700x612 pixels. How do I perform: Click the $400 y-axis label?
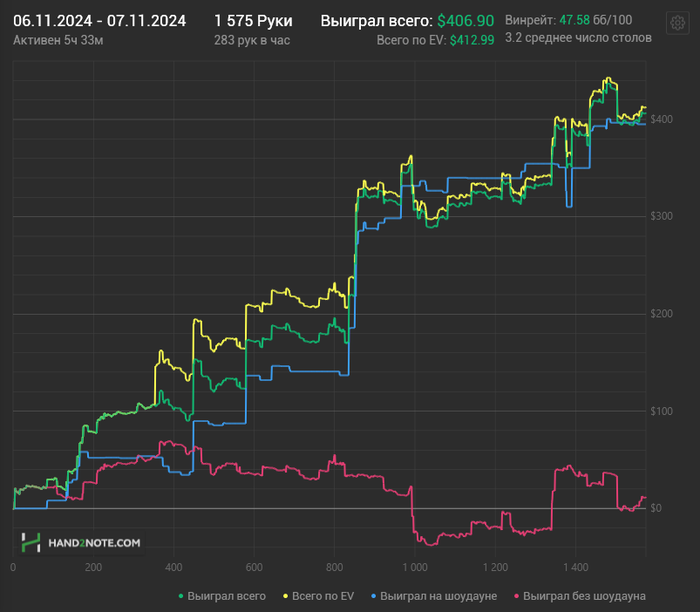[x=661, y=119]
